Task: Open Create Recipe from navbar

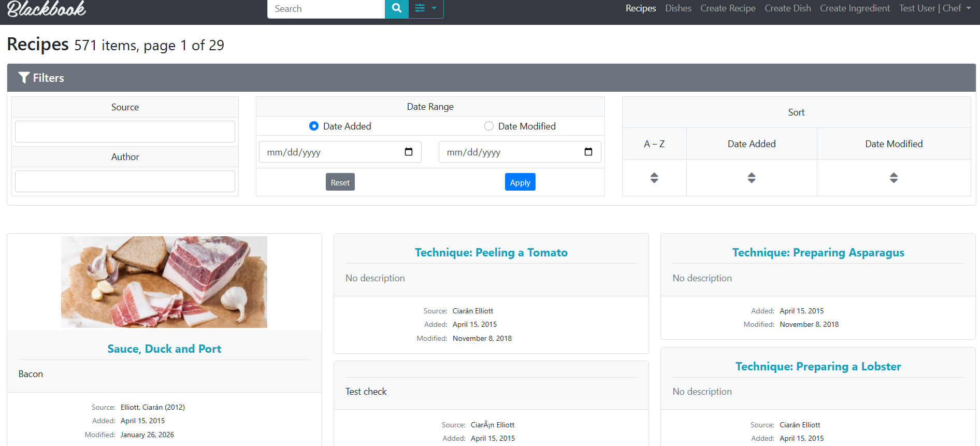Action: [x=728, y=8]
